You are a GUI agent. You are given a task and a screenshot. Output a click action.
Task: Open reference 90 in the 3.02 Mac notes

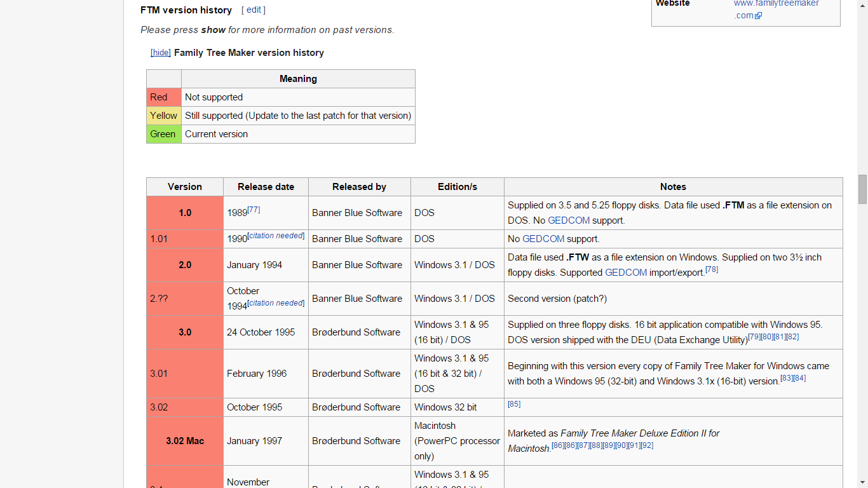(621, 445)
